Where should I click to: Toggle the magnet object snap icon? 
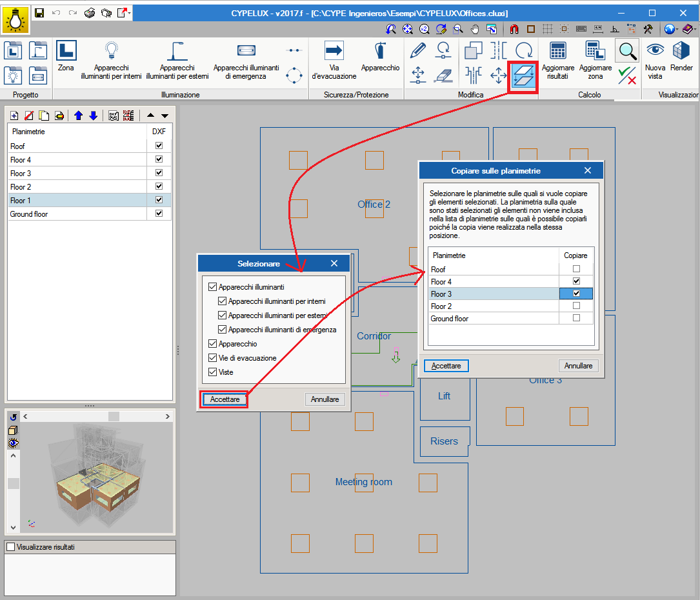point(514,29)
